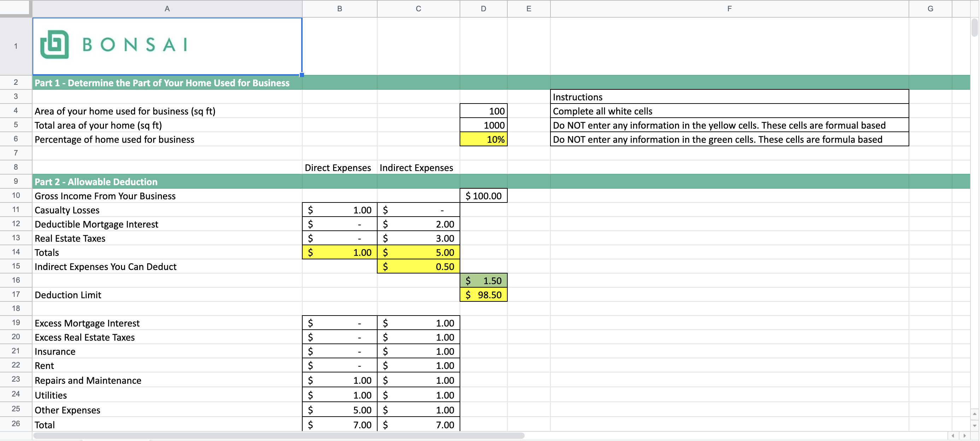Click the select-all corner box
Screen dimensions: 980x441
coord(14,8)
